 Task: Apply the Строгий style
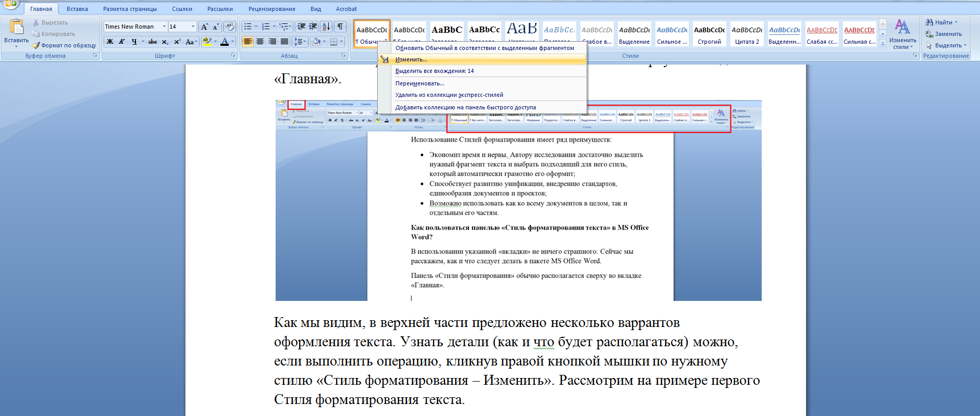point(709,34)
